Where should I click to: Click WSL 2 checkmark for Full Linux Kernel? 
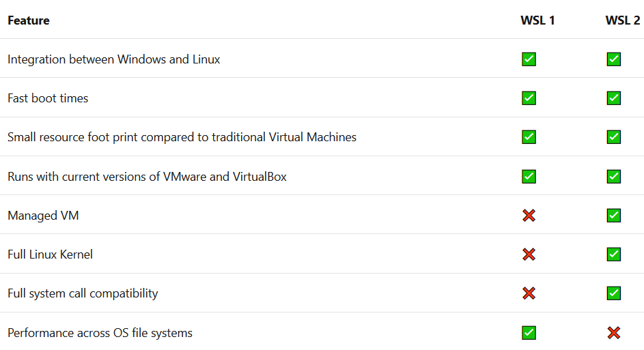(x=613, y=254)
